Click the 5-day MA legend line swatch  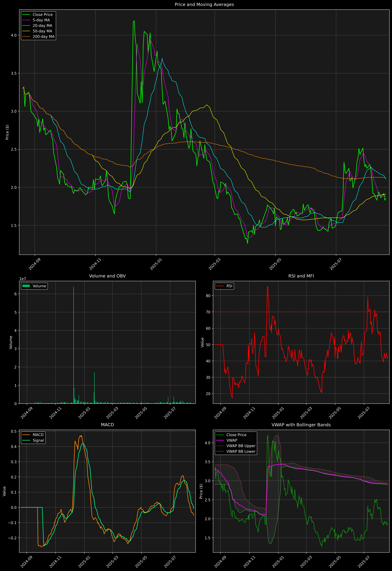(26, 20)
